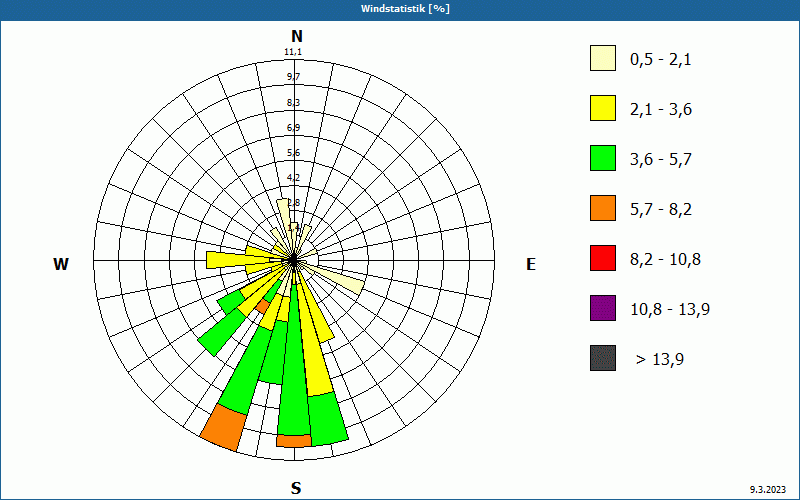The image size is (800, 500).
Task: Click the 5,6 ring scale value
Action: pos(293,153)
